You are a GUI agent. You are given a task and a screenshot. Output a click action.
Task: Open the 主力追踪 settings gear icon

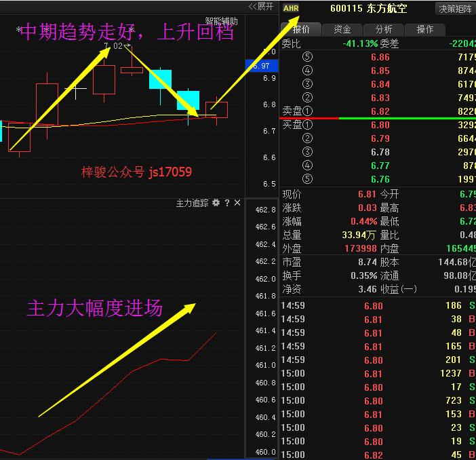point(216,203)
